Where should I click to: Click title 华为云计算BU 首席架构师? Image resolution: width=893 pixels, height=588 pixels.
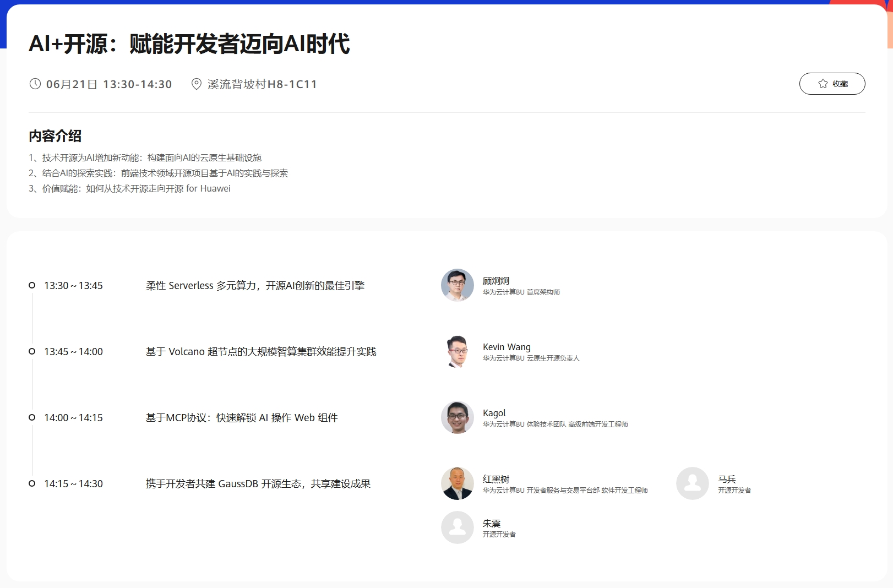(x=521, y=292)
